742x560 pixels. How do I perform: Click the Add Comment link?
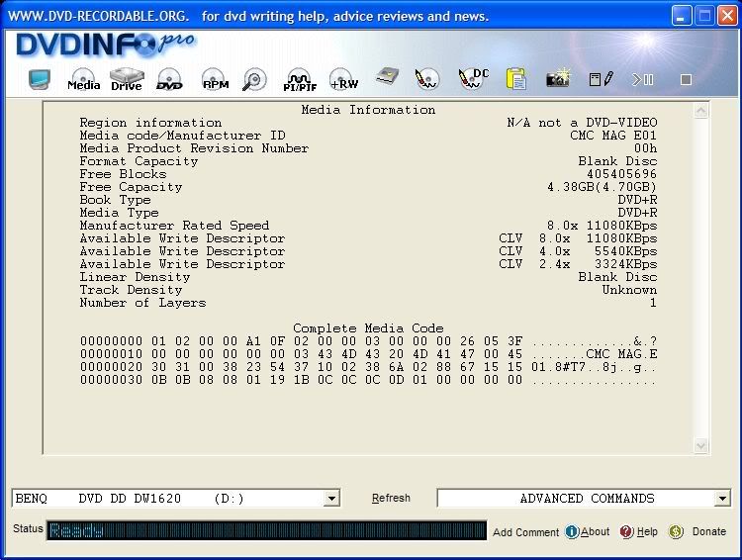pyautogui.click(x=525, y=532)
